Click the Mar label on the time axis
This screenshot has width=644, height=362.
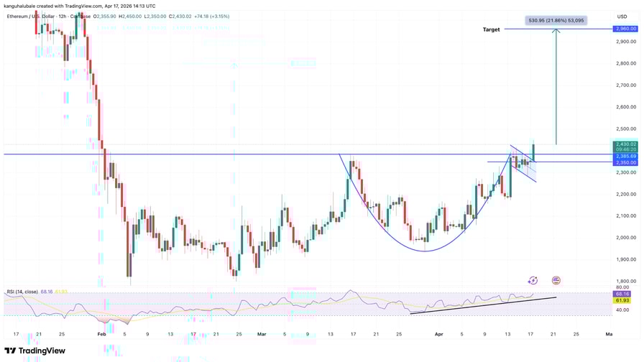262,334
